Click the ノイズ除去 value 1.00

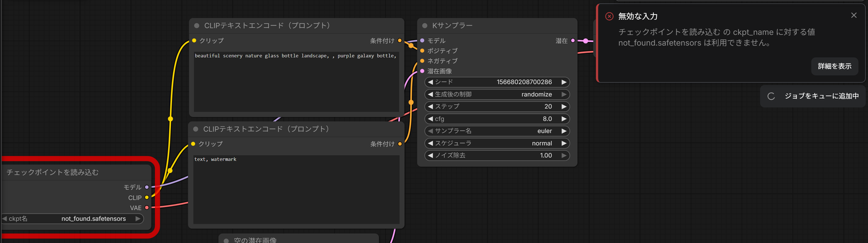(546, 155)
